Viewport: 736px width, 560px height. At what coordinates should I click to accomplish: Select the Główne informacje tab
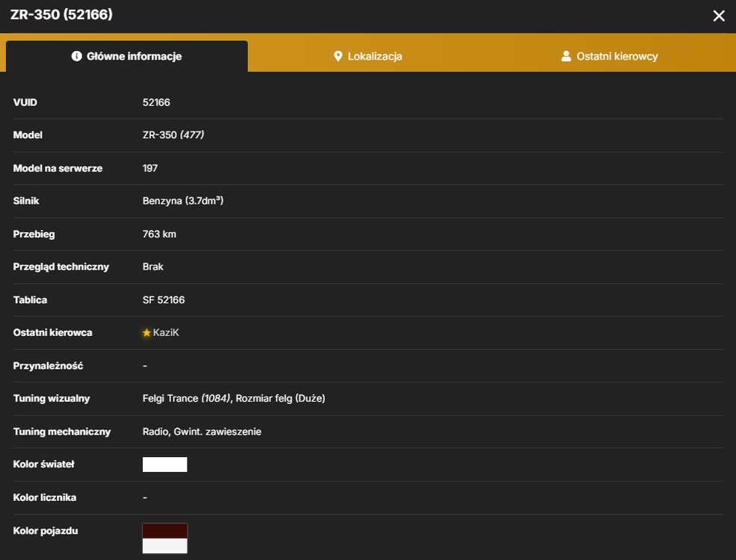[127, 56]
